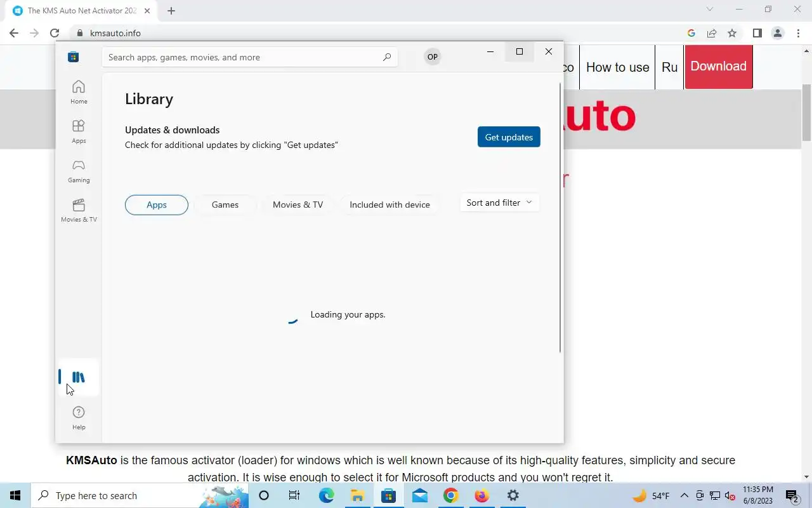The image size is (812, 508).
Task: Click the Download button on the webpage
Action: click(x=718, y=66)
